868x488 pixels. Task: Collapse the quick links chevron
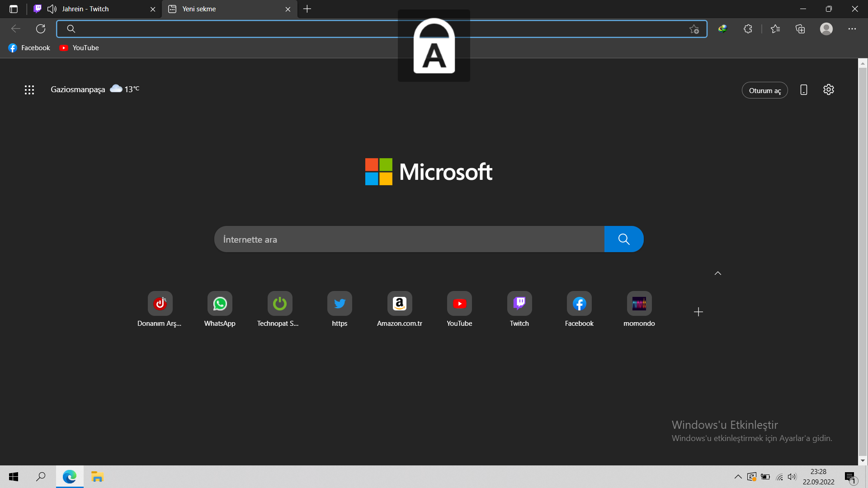pos(717,273)
